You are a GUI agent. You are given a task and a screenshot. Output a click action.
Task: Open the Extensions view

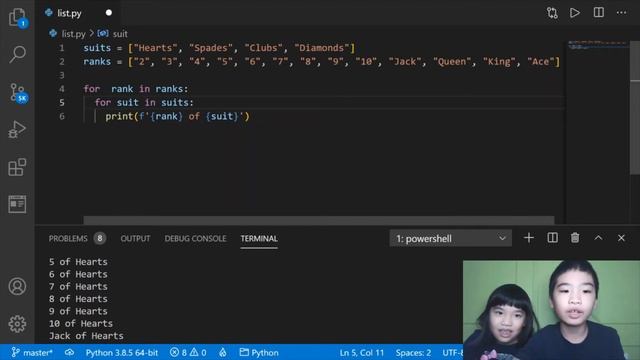[17, 167]
